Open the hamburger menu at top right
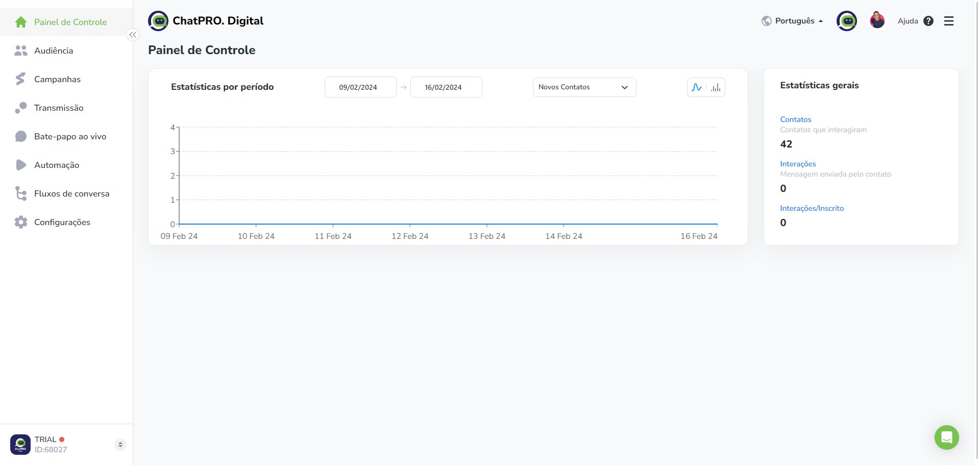Screen dimensions: 980x465 [949, 21]
